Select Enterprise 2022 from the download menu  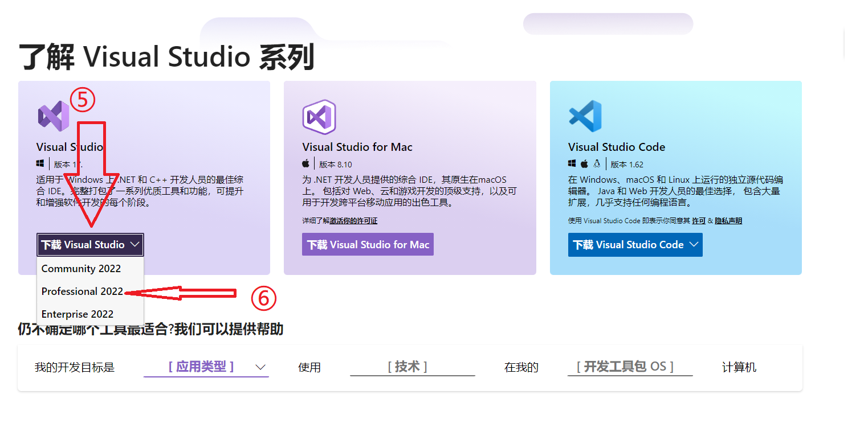[x=90, y=314]
